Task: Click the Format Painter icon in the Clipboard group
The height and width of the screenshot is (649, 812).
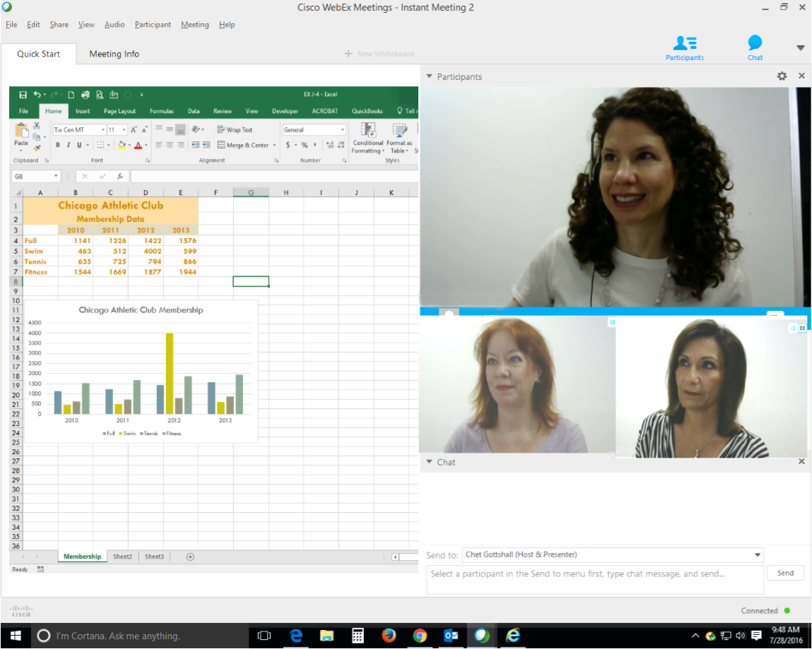Action: (35, 148)
